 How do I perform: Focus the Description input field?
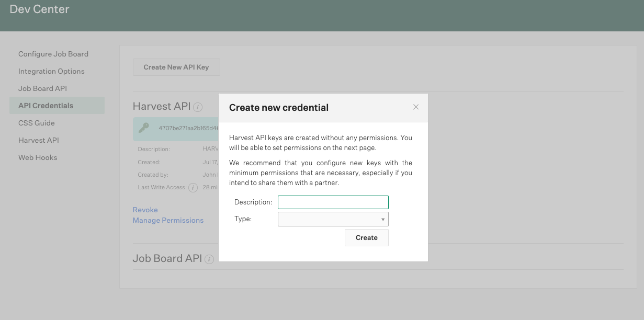click(333, 202)
